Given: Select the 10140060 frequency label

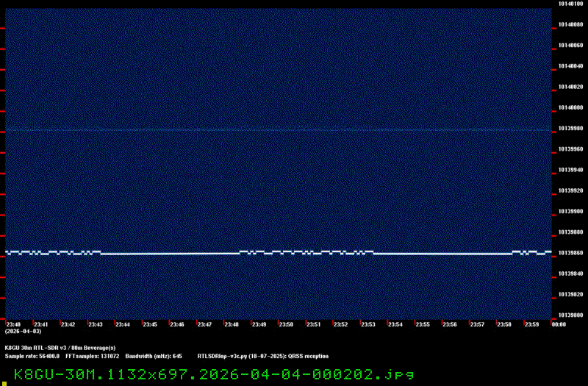Looking at the screenshot, I should 571,46.
